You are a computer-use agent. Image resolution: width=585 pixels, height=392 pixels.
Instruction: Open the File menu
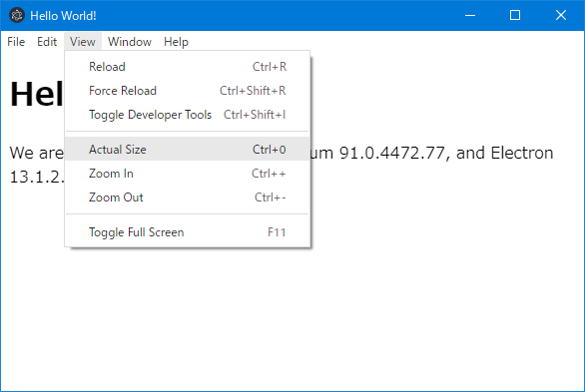click(x=16, y=42)
